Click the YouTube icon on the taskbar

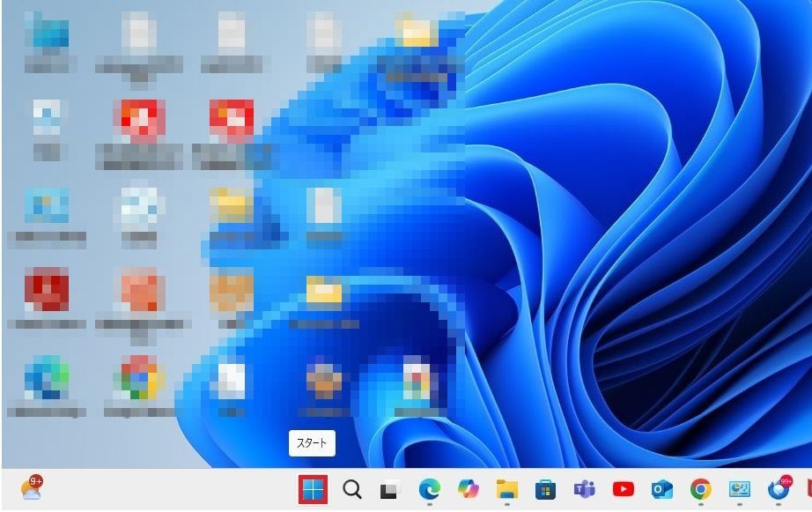[623, 489]
